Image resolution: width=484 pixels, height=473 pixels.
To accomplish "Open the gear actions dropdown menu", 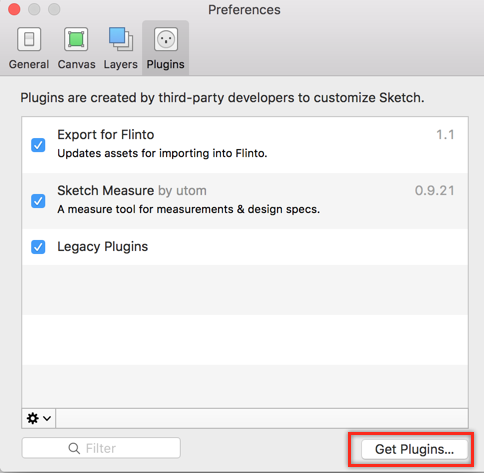I will 39,418.
